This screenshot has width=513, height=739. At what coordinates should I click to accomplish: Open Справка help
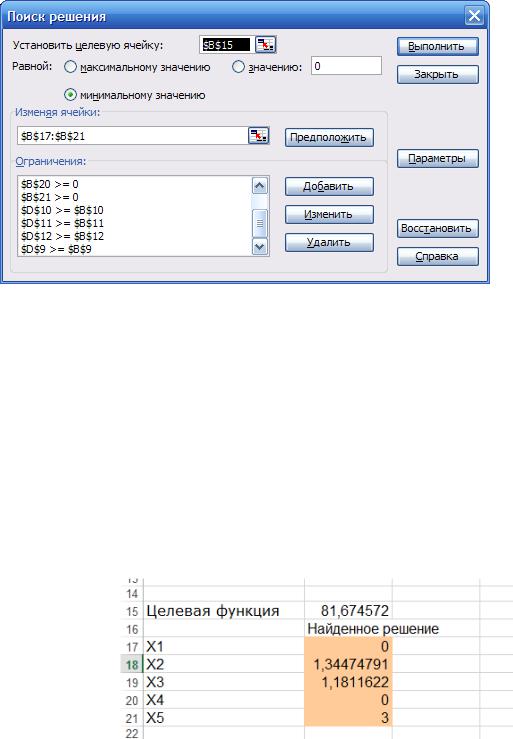pos(438,256)
